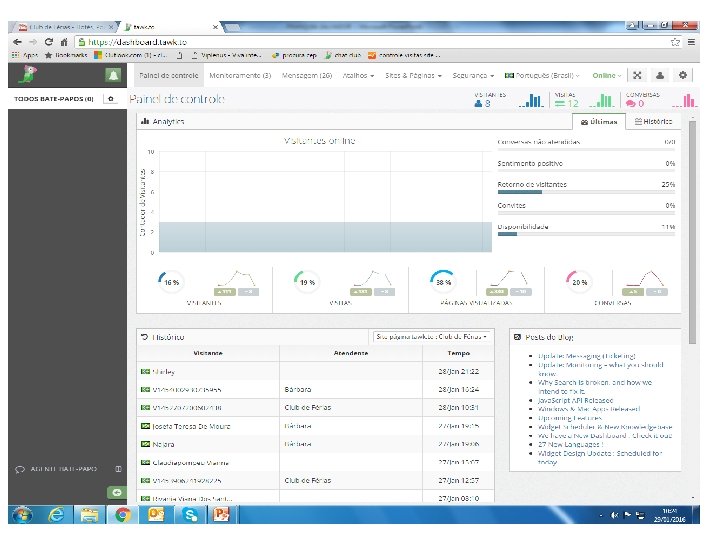This screenshot has height=540, width=720.
Task: Open the Najara visitor history row
Action: click(315, 444)
